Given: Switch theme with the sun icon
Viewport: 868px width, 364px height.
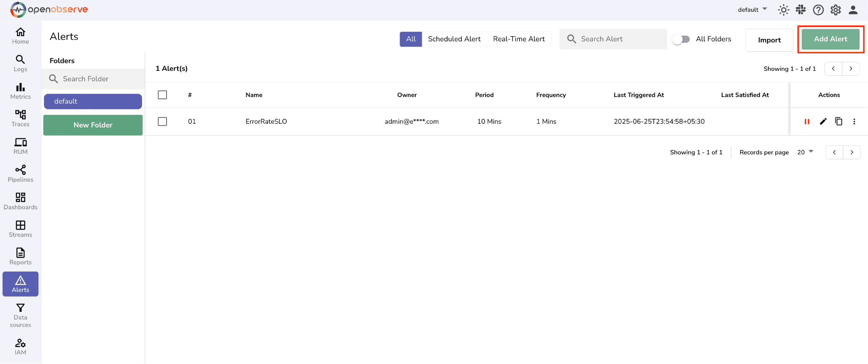Looking at the screenshot, I should (783, 10).
